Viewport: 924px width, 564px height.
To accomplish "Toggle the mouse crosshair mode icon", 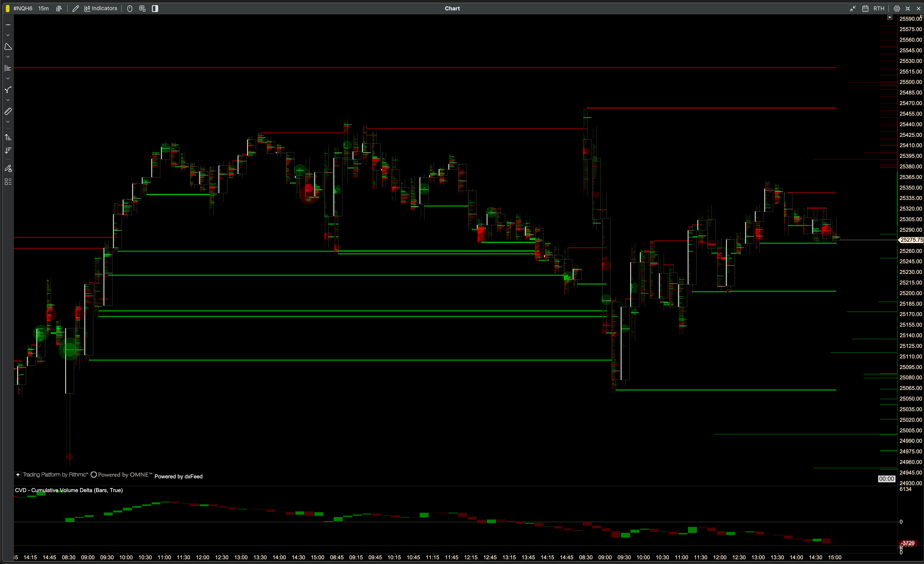I will coord(130,8).
